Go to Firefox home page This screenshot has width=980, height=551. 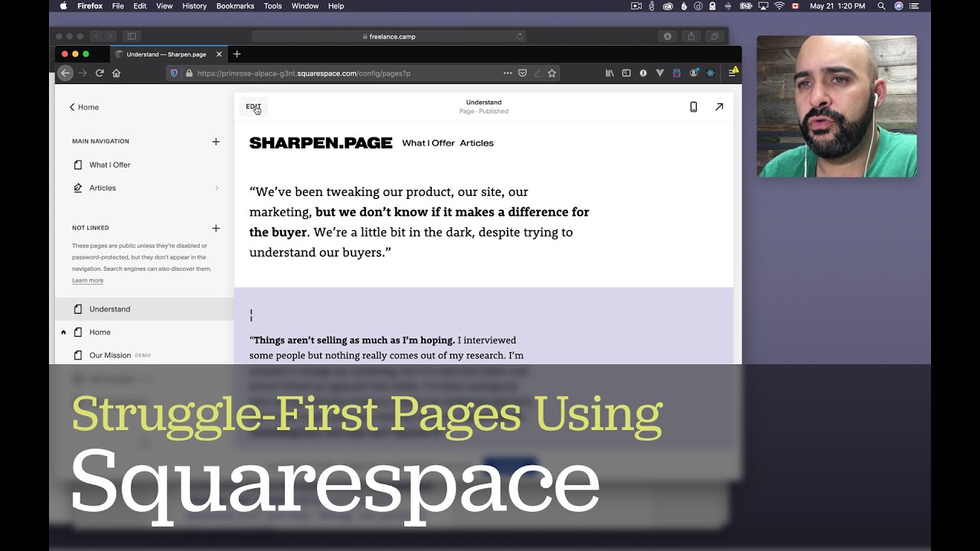point(116,73)
